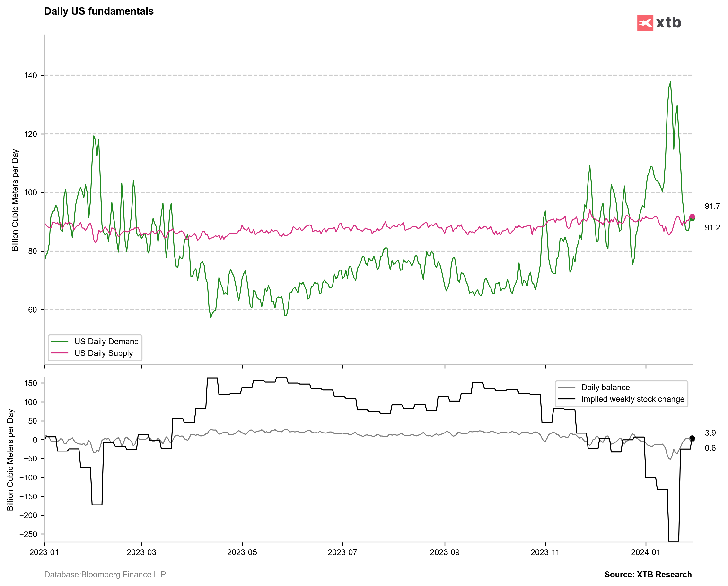Screen dimensions: 728x586
Task: Click the Daily US fundamentals title
Action: coord(99,11)
